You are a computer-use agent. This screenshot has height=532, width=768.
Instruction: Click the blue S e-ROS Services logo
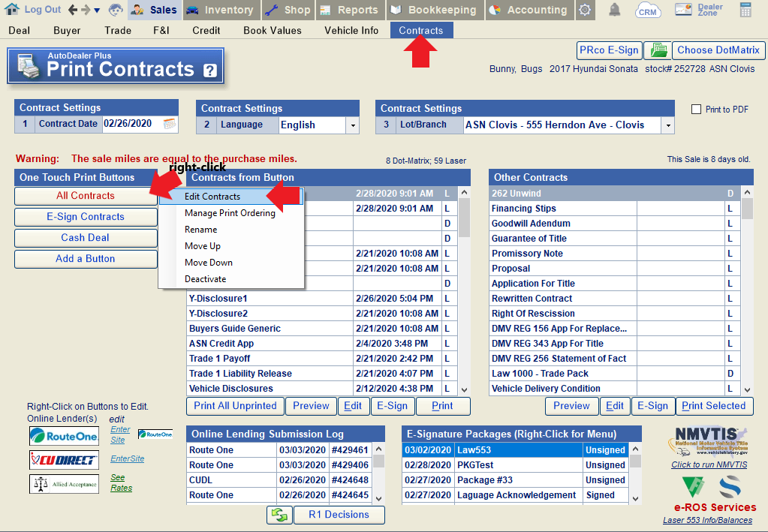click(x=730, y=486)
